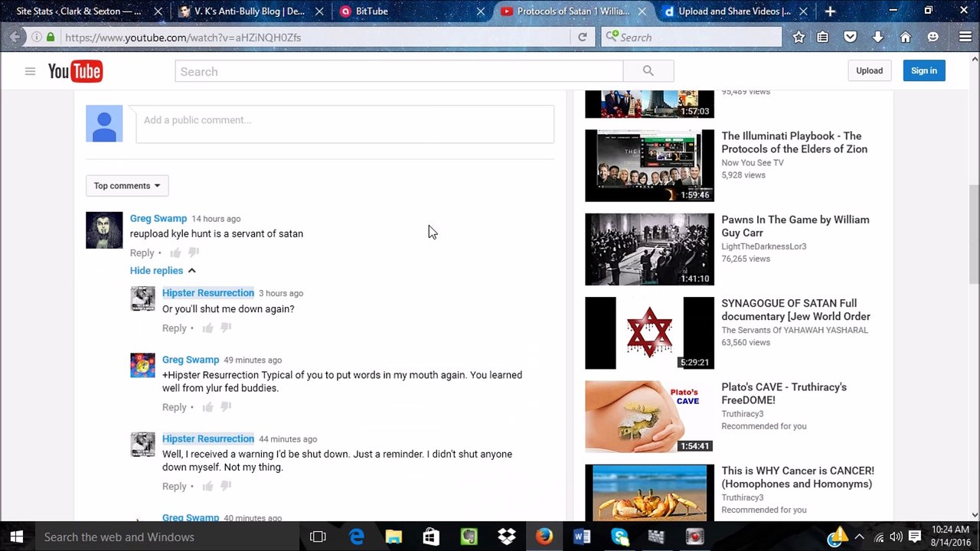Open Skype from the taskbar
980x551 pixels.
pos(619,536)
